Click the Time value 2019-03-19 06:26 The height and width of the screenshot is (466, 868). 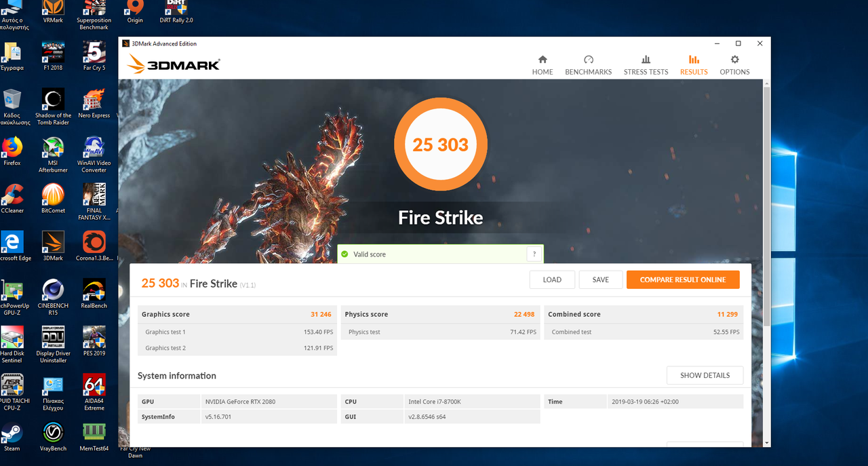point(644,402)
